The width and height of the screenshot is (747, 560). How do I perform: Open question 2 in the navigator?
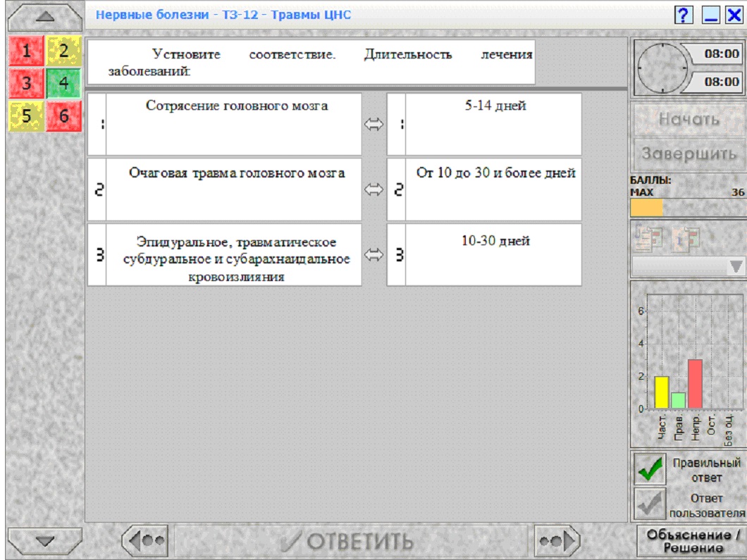(x=64, y=51)
